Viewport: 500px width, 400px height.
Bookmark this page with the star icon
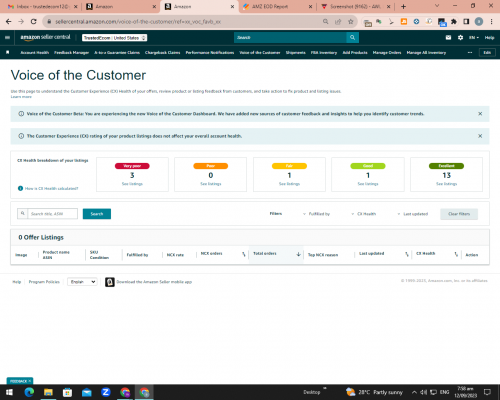tap(350, 22)
